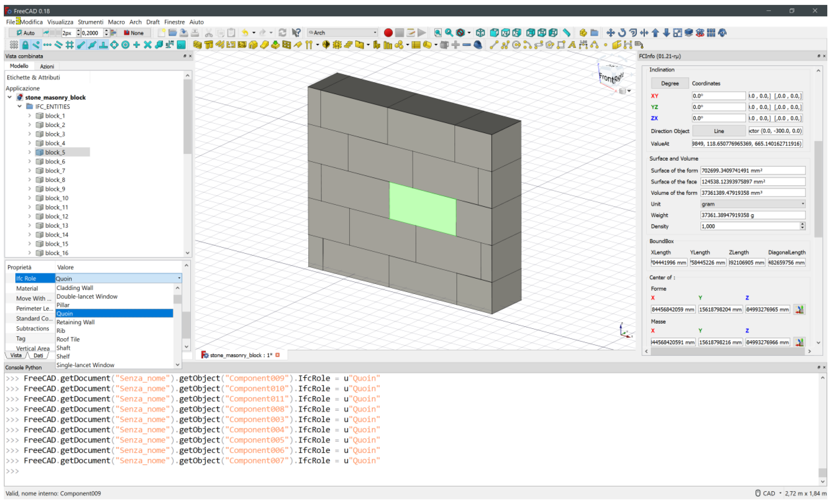Open the Arch workbench selector dropdown
This screenshot has height=504, width=832.
342,33
